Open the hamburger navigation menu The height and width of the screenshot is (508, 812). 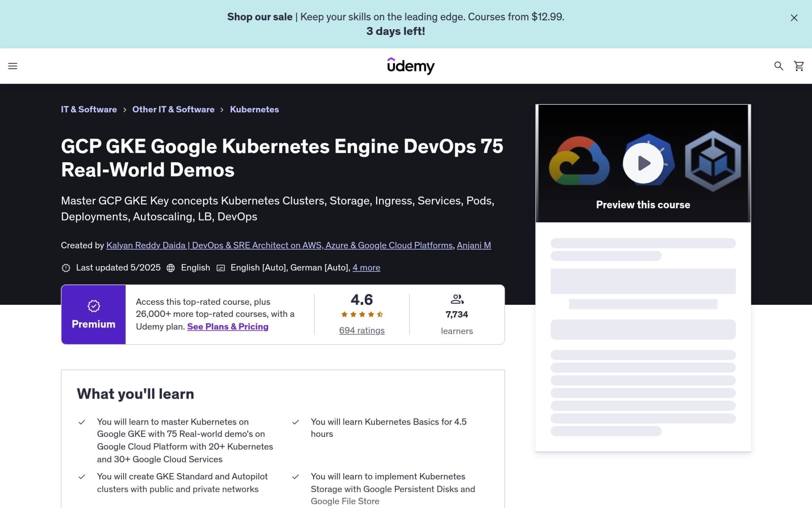tap(13, 66)
